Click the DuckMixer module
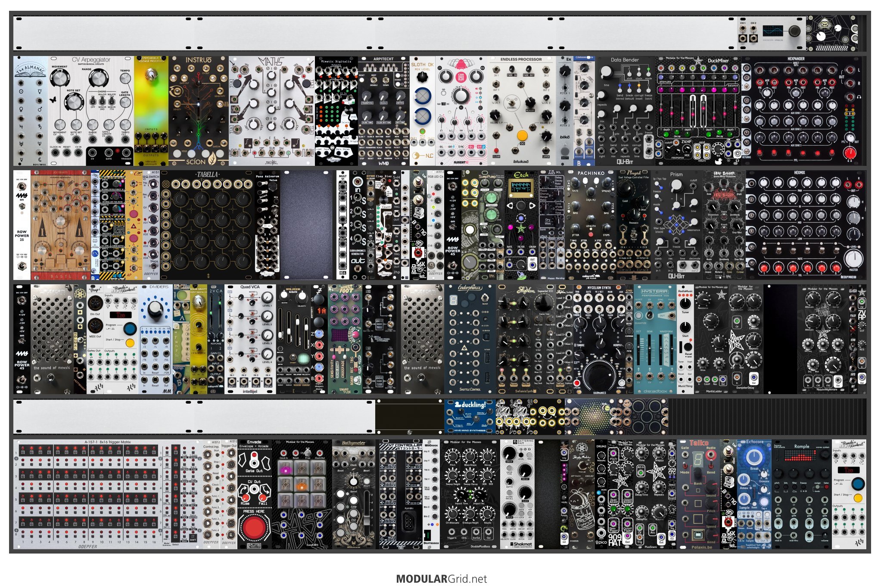The width and height of the screenshot is (884, 588). [698, 111]
